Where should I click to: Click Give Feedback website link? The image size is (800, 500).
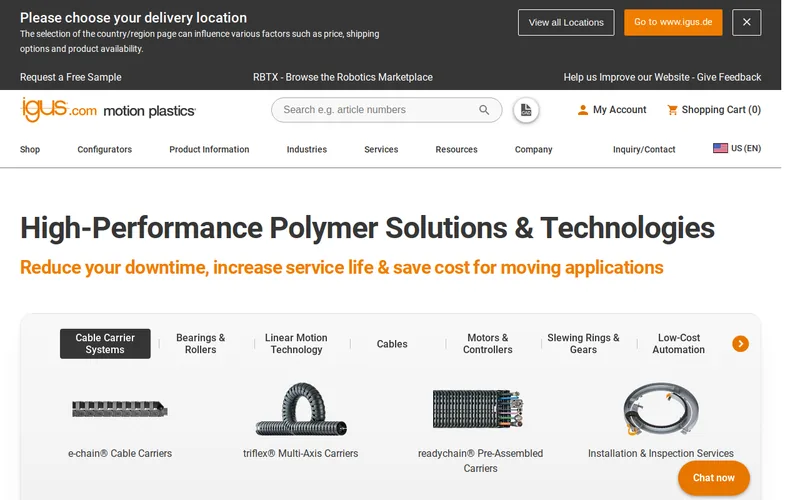click(x=662, y=77)
